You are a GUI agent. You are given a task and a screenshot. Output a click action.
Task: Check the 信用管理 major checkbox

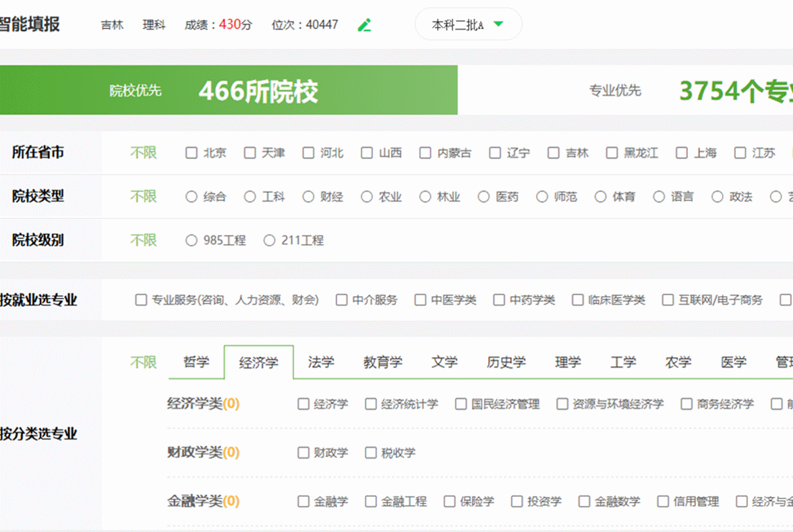[x=663, y=501]
